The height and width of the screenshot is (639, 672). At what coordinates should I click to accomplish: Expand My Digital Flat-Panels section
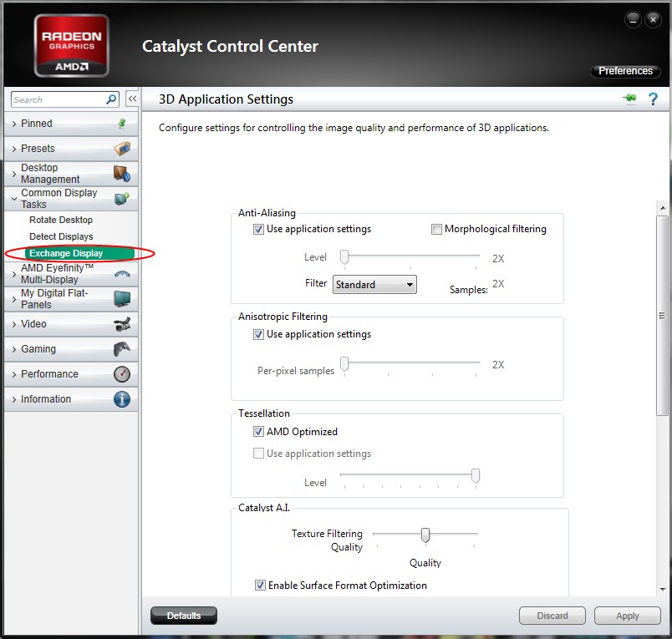tap(71, 298)
